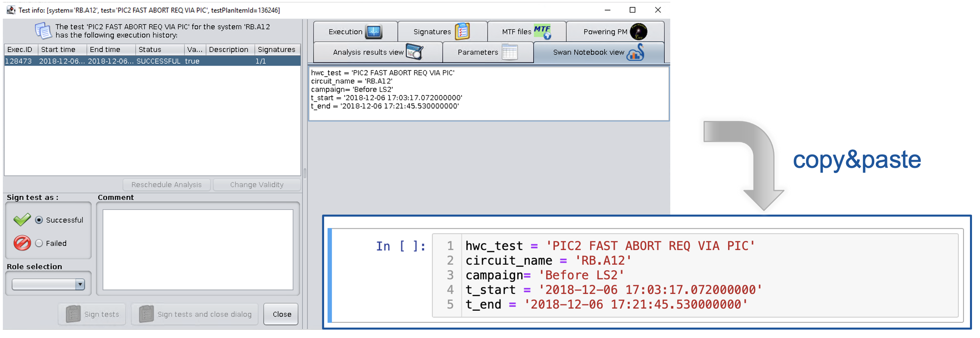Viewport: 980px width, 338px height.
Task: Minimize the Test info window
Action: pos(607,10)
